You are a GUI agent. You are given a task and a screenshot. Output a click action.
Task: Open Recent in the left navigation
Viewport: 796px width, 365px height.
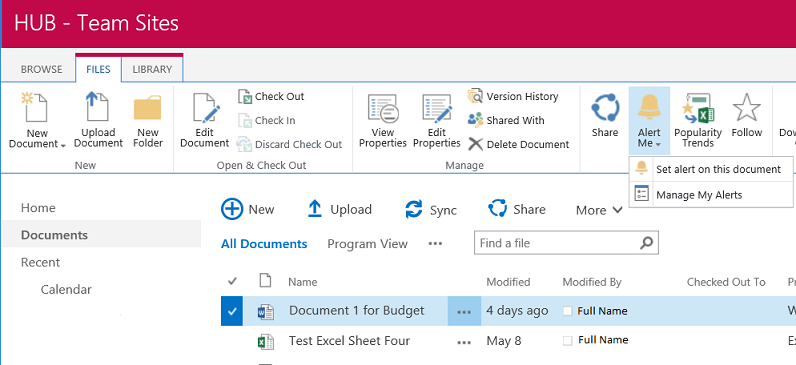[40, 262]
